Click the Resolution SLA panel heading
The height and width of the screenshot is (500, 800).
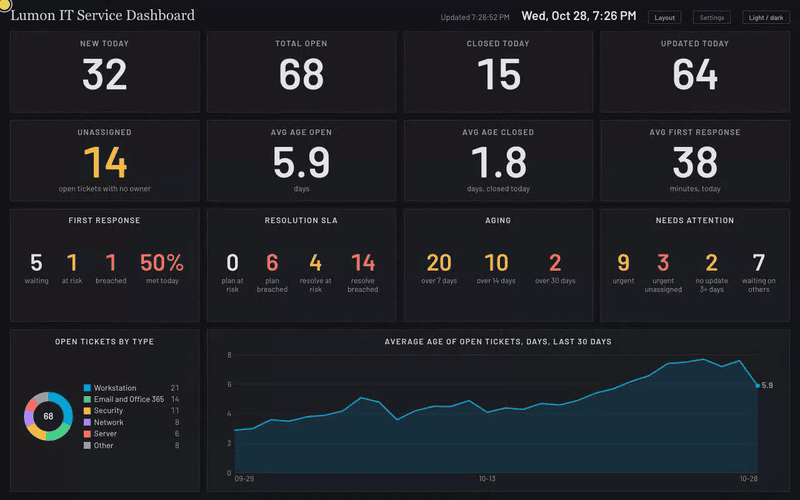(301, 220)
